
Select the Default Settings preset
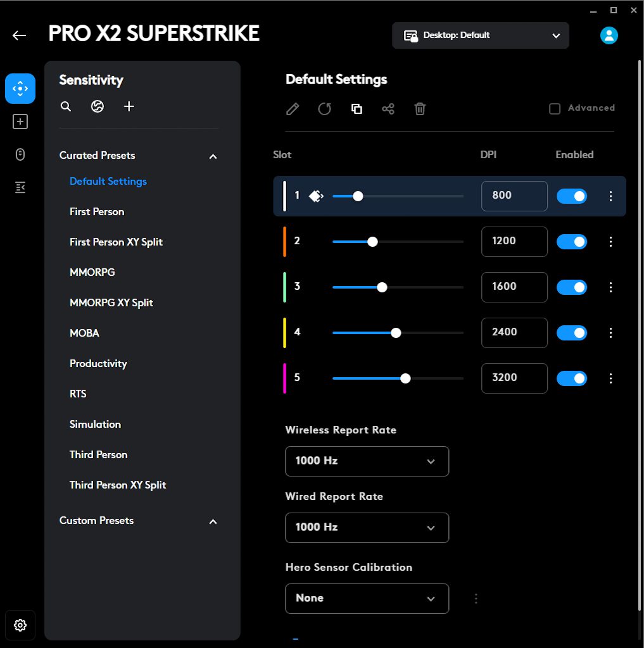tap(108, 182)
